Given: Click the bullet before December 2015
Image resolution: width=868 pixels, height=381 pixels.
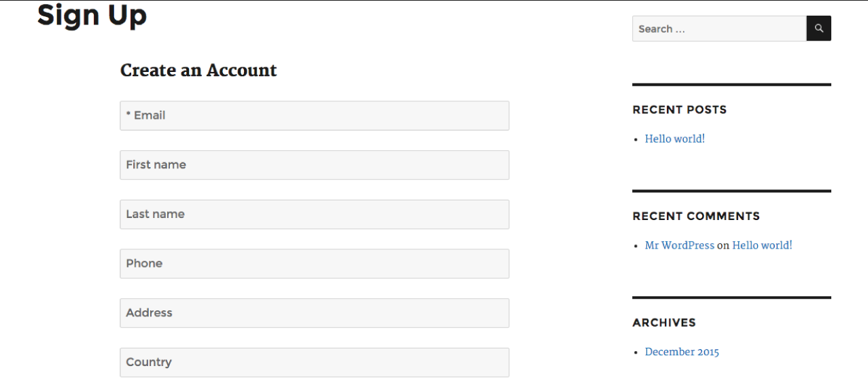Looking at the screenshot, I should tap(636, 352).
